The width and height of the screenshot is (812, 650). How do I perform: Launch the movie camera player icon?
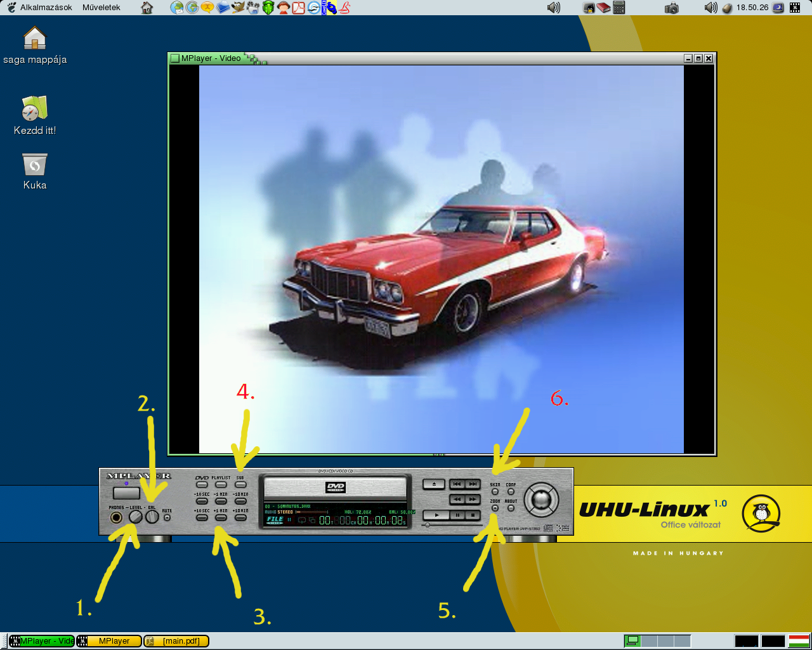(253, 8)
